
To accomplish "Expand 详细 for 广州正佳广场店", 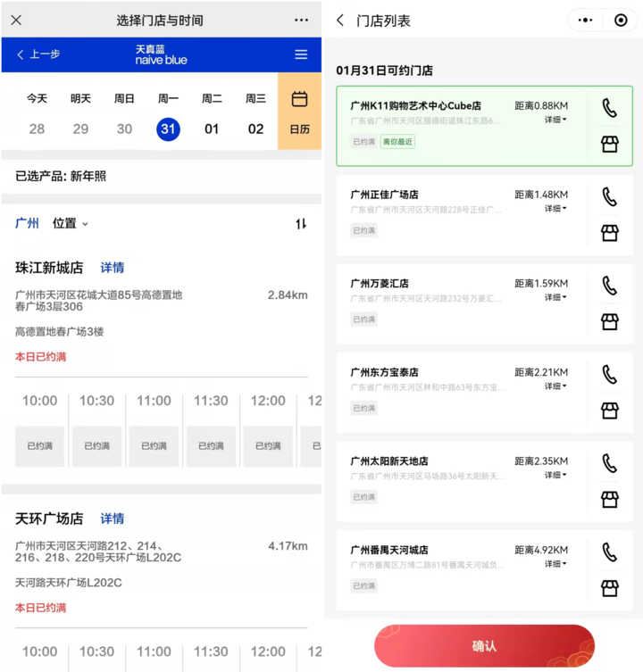I will tap(555, 208).
